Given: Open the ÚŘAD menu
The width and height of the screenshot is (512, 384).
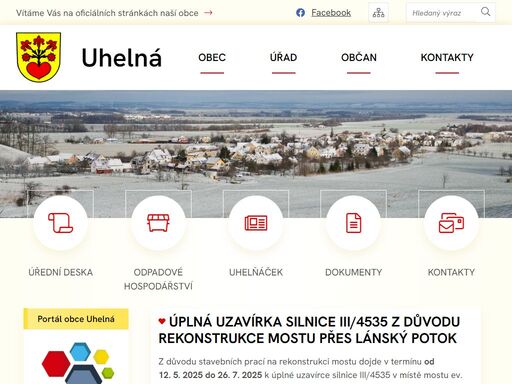Looking at the screenshot, I should point(283,58).
